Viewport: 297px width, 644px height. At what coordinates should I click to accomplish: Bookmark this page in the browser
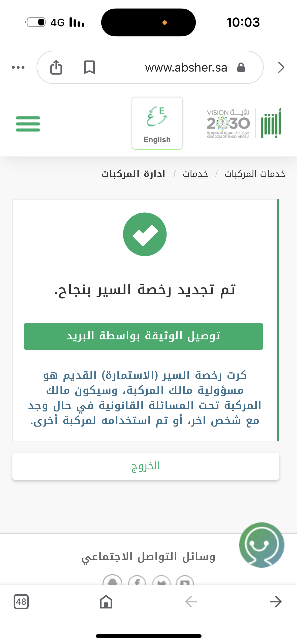click(x=89, y=67)
